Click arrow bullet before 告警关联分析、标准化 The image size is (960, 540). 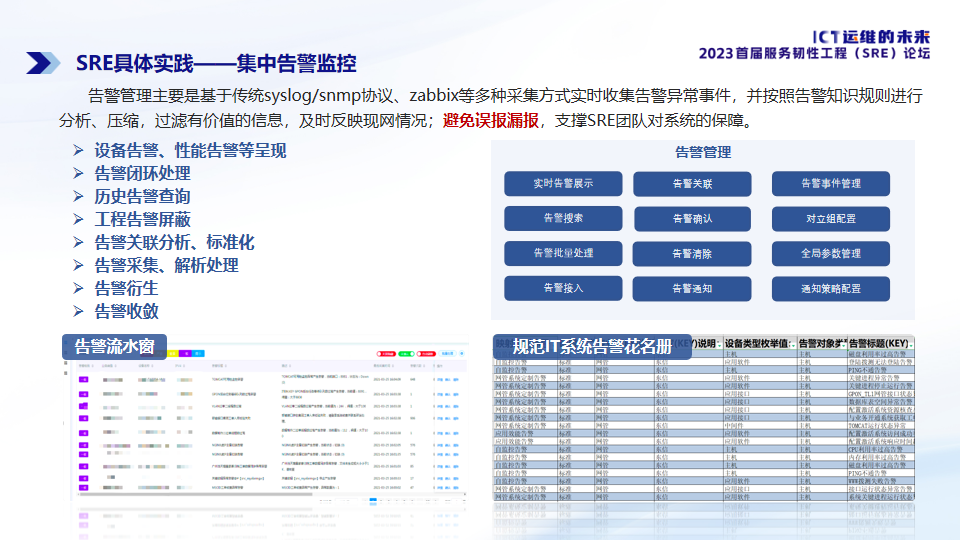(x=78, y=242)
